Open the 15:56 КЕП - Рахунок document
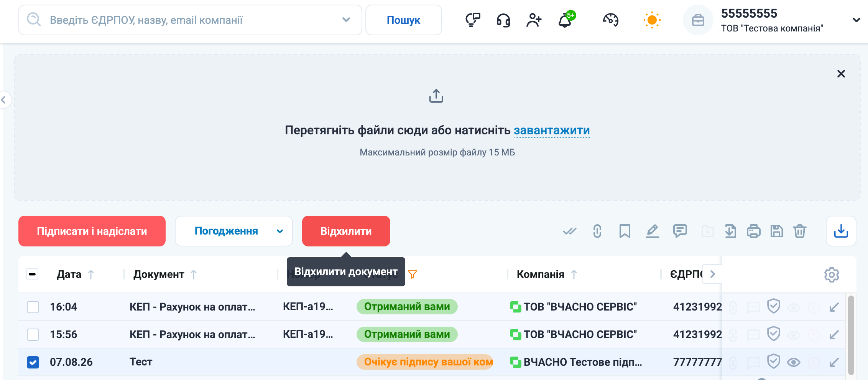This screenshot has height=380, width=868. coord(192,335)
